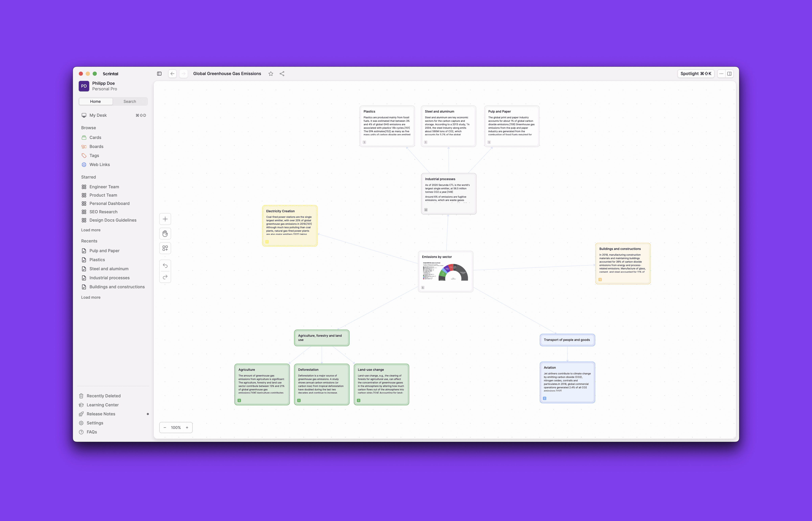The image size is (812, 521).
Task: Switch to the Search tab
Action: click(130, 102)
